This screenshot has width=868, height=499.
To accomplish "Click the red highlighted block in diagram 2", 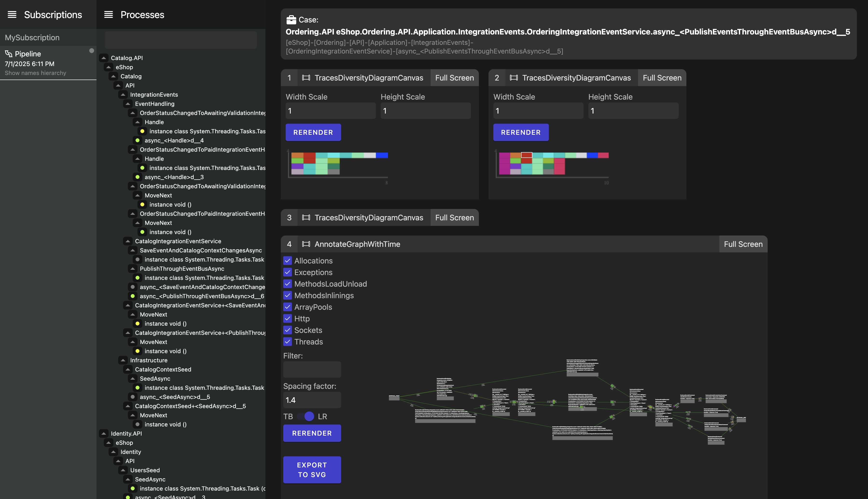I will click(526, 155).
